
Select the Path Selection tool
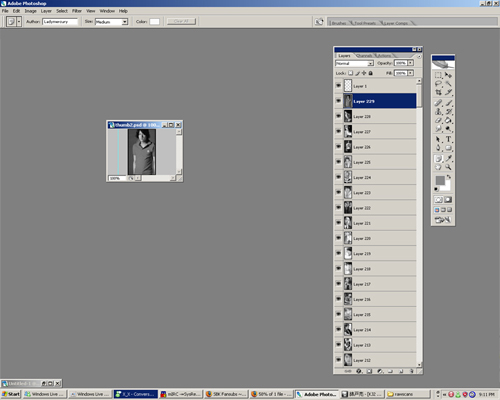[438, 139]
